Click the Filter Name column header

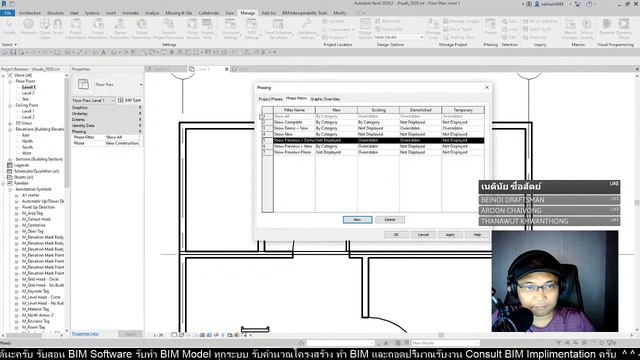point(294,110)
